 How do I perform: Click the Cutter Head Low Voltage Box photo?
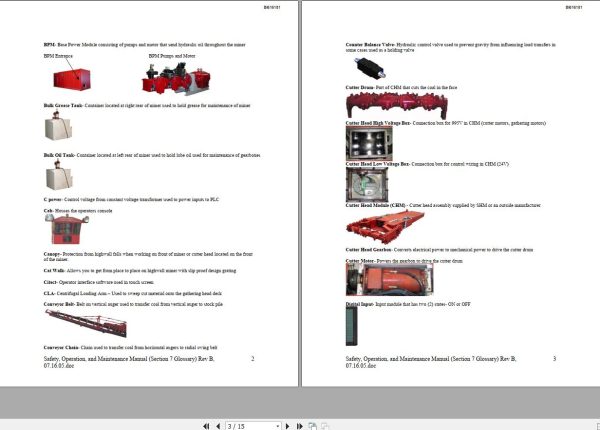[367, 184]
